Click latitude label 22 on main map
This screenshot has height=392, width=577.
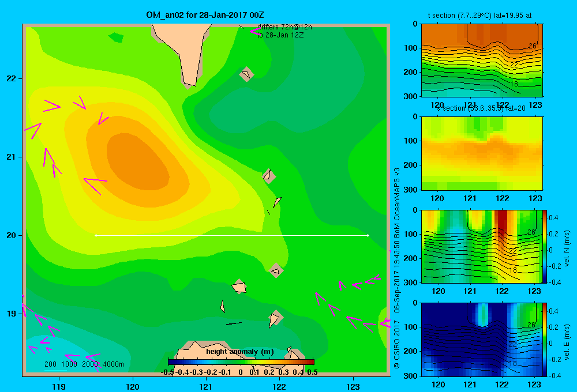(12, 78)
